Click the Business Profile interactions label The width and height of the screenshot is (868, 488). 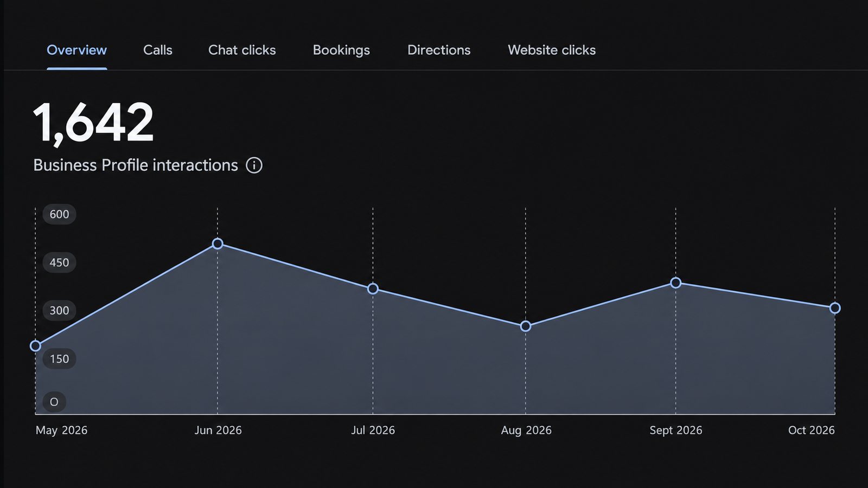tap(136, 165)
